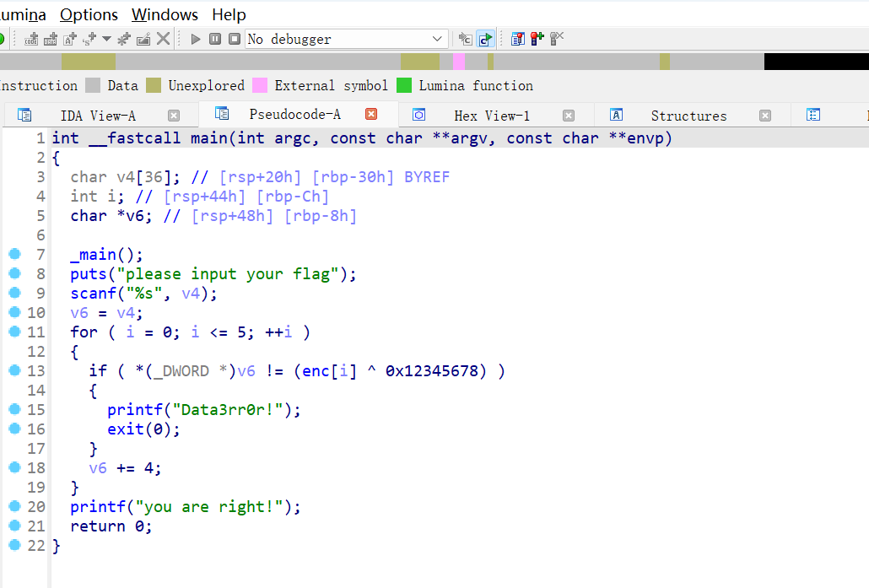Click the "Data3rr0r!" string literal
The height and width of the screenshot is (588, 869).
(x=229, y=409)
